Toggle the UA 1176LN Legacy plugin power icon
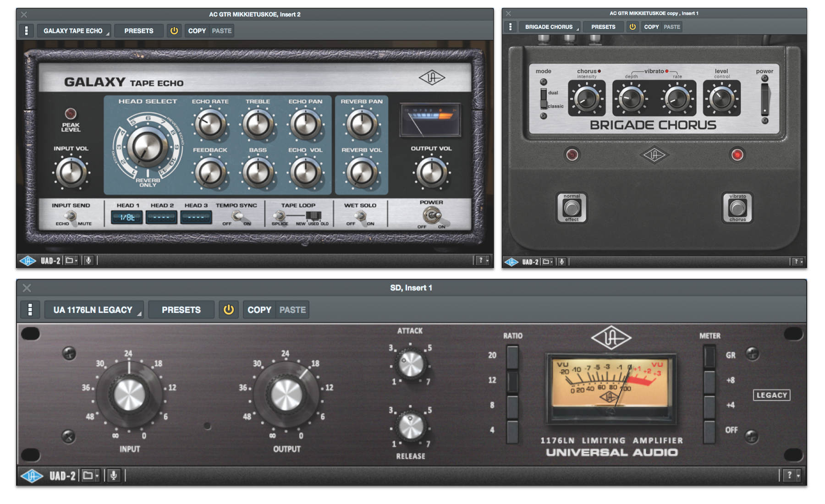The height and width of the screenshot is (504, 825). (228, 310)
